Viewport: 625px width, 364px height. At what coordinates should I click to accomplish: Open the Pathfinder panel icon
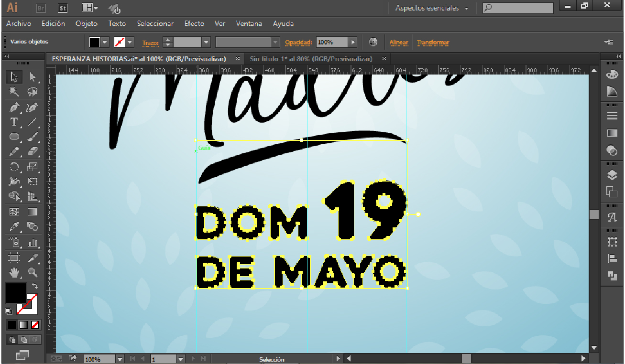612,275
